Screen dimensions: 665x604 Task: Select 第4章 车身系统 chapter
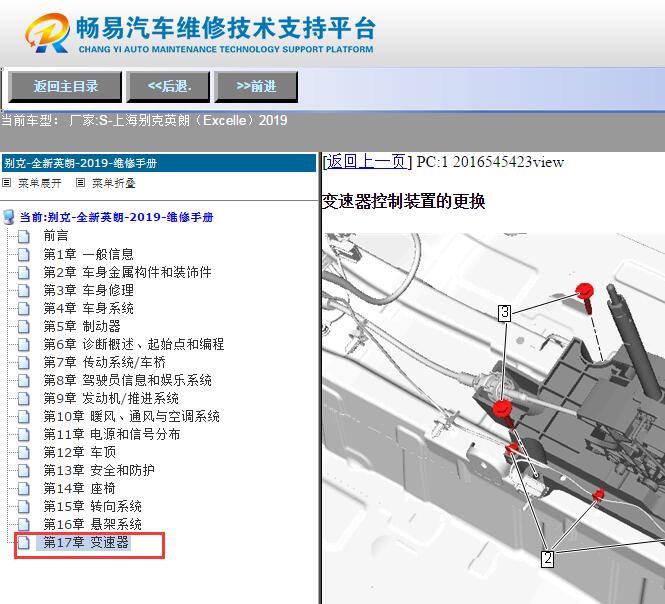[x=88, y=308]
